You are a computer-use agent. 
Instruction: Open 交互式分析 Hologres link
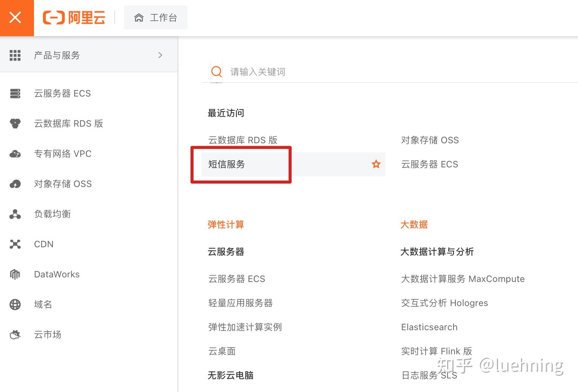(x=444, y=303)
